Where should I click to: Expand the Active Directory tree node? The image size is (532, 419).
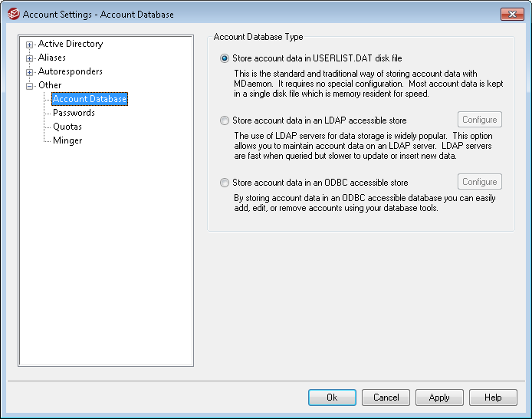click(x=30, y=45)
